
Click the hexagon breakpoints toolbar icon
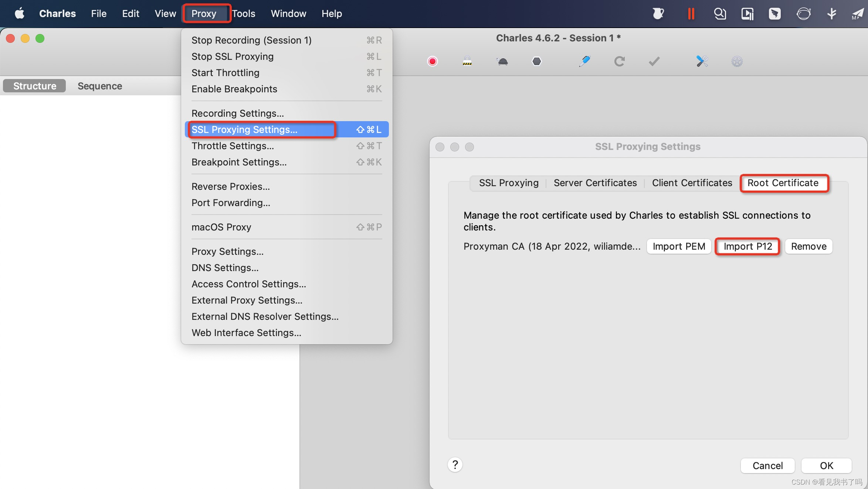(537, 61)
